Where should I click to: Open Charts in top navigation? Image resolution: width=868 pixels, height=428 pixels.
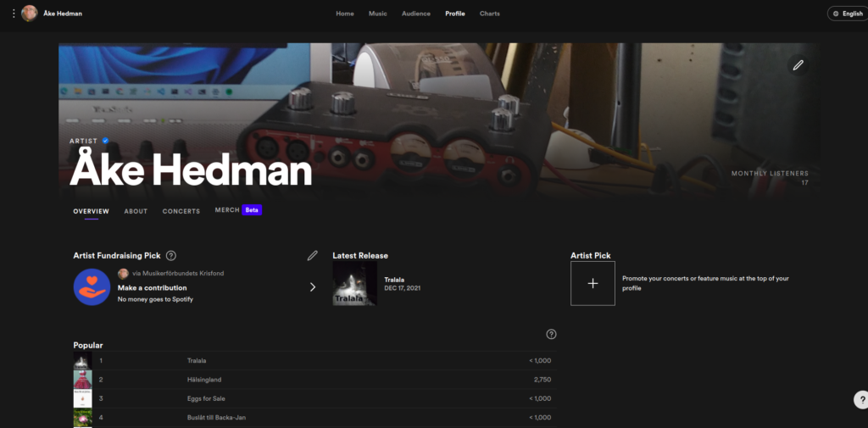tap(489, 14)
